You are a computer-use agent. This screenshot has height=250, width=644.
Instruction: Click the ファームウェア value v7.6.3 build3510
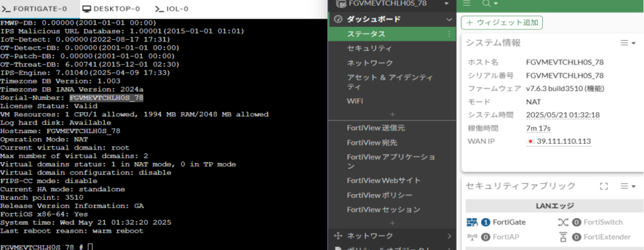[x=565, y=89]
